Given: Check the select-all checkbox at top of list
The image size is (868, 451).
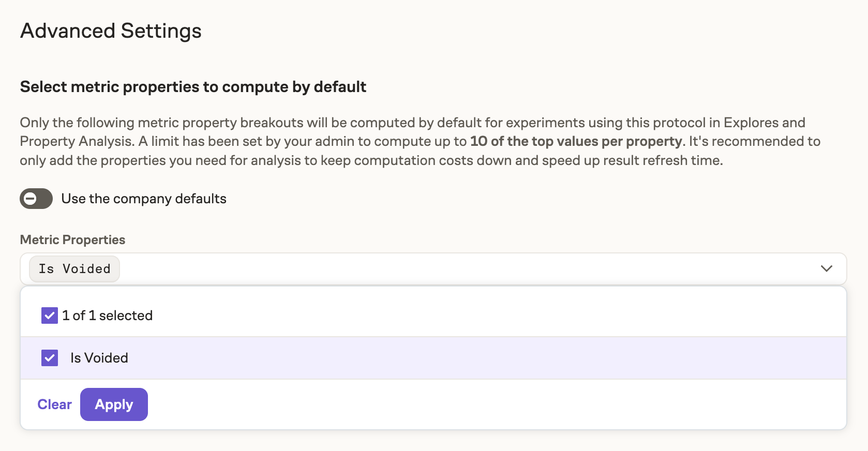Looking at the screenshot, I should (49, 315).
